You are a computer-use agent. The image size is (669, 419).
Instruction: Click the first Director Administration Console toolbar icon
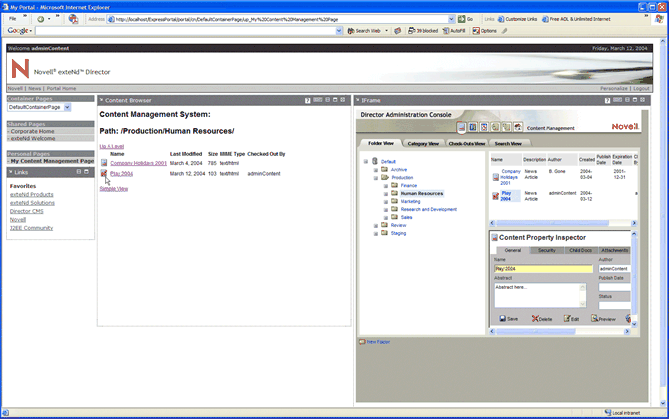pyautogui.click(x=461, y=127)
